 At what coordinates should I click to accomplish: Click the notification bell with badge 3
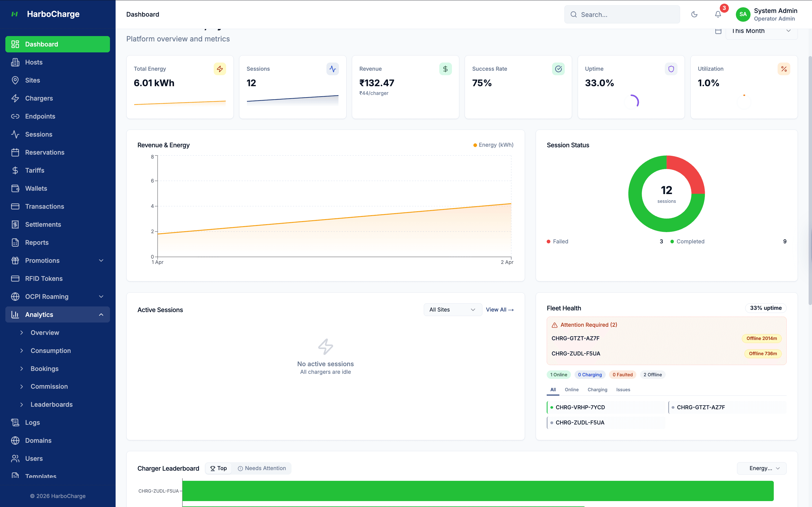coord(718,14)
